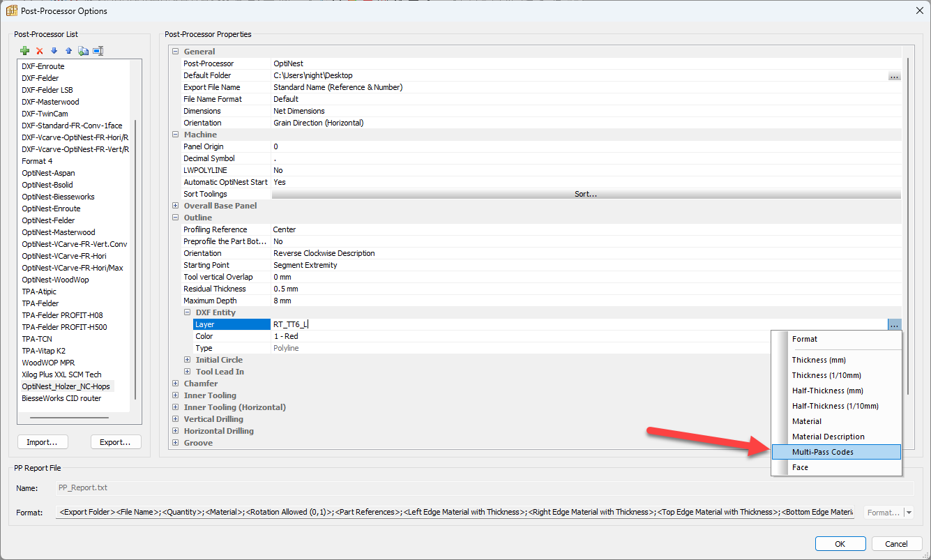Screen dimensions: 931x560
Task: Collapse the Machine section
Action: 176,135
